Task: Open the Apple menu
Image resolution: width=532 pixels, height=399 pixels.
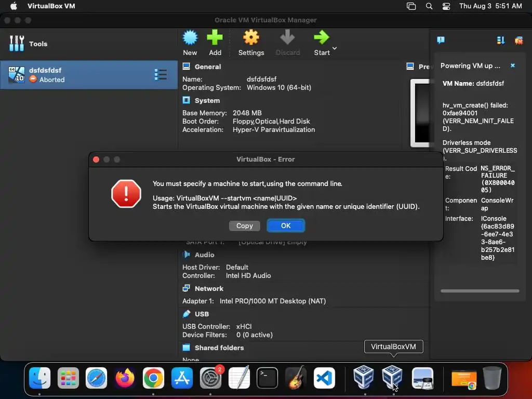Action: coord(13,6)
